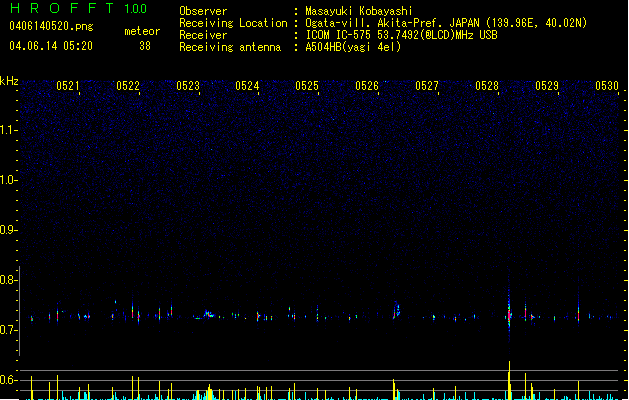Screen dimensions: 629x400
Task: Click the 1.1 kHz frequency axis label
Action: pyautogui.click(x=8, y=130)
